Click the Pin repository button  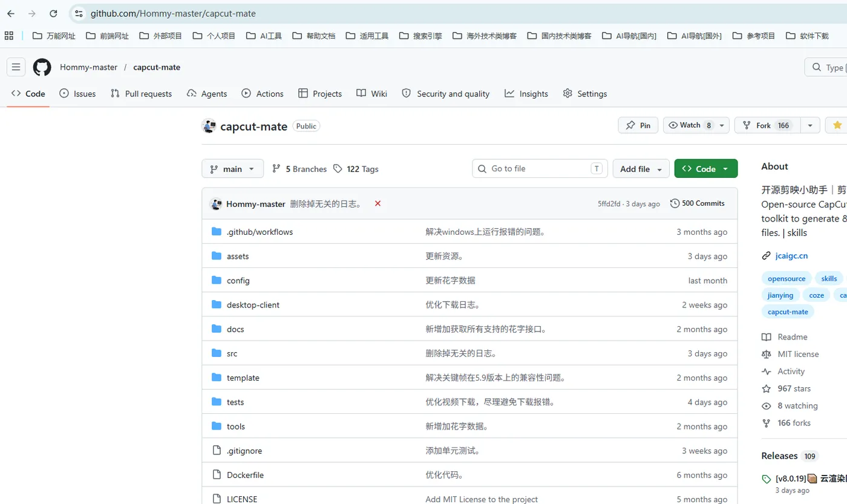(x=638, y=125)
